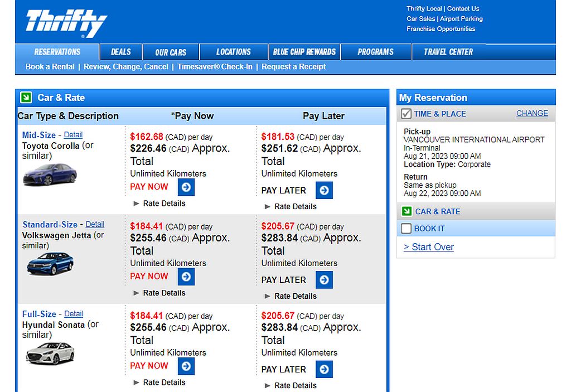Expand Rate Details under Mid-Size Pay Later
This screenshot has height=392, width=571.
(x=291, y=206)
